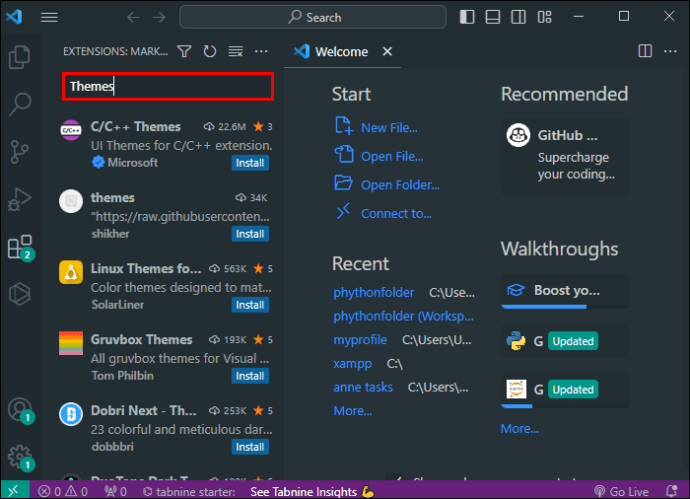Click the Linux Themes extension icon

click(71, 272)
